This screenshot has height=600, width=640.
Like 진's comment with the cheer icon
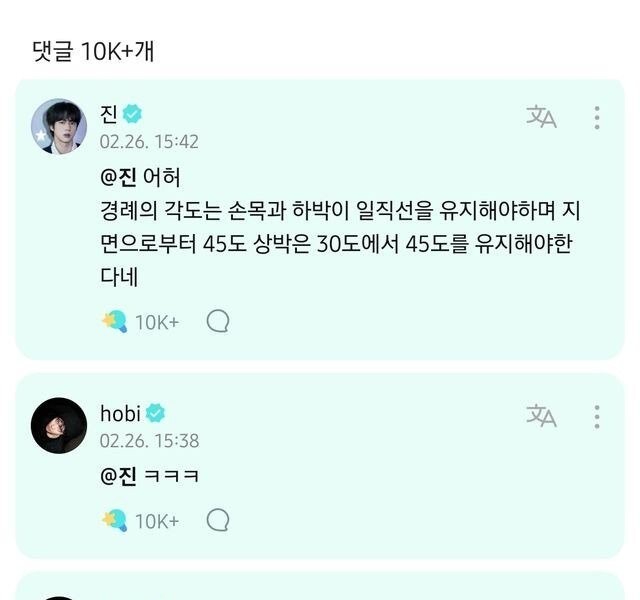(x=114, y=321)
